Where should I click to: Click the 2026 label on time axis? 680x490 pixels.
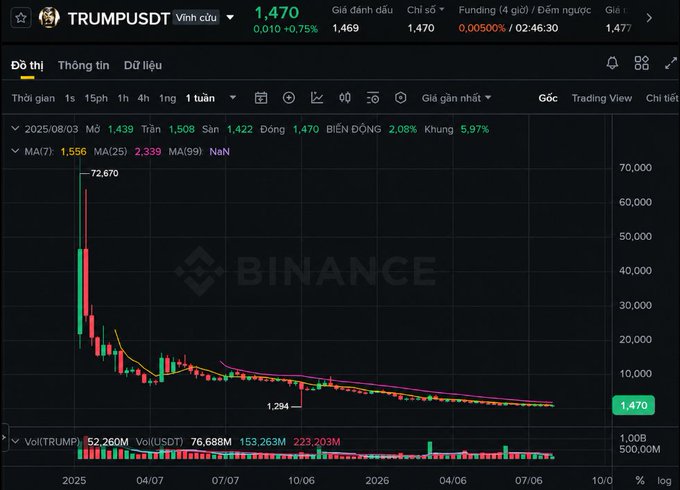[377, 480]
